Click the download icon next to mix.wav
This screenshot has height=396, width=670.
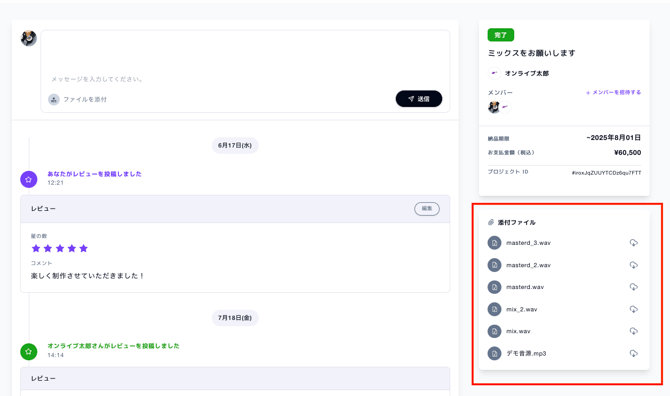[x=633, y=331]
